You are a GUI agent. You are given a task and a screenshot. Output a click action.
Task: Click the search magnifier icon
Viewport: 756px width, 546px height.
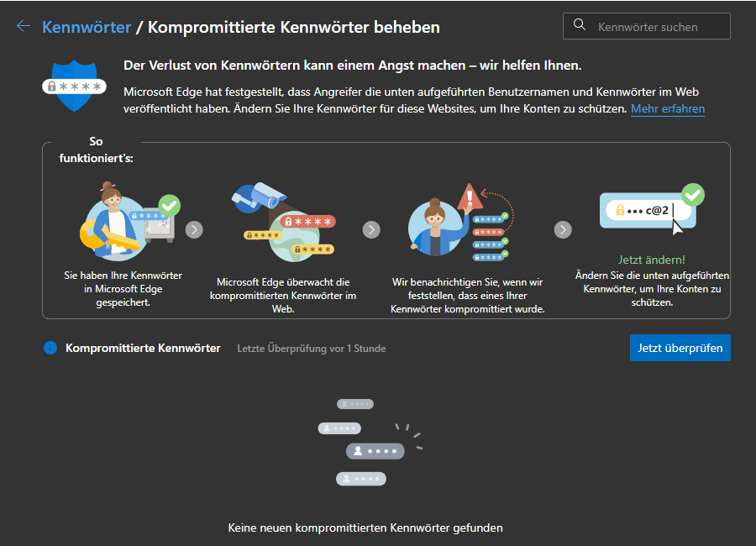pyautogui.click(x=580, y=25)
